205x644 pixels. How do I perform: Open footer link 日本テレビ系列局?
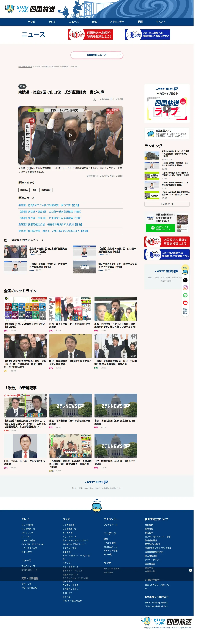coord(112,568)
